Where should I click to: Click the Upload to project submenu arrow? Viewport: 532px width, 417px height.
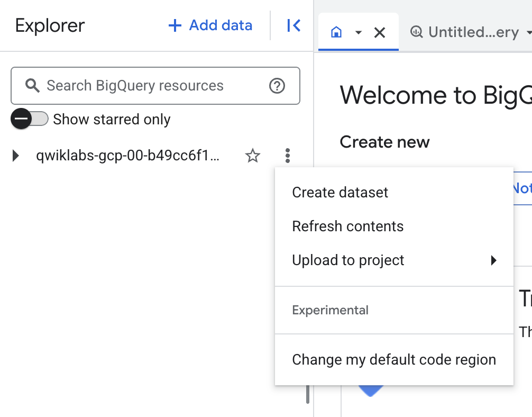(x=494, y=260)
